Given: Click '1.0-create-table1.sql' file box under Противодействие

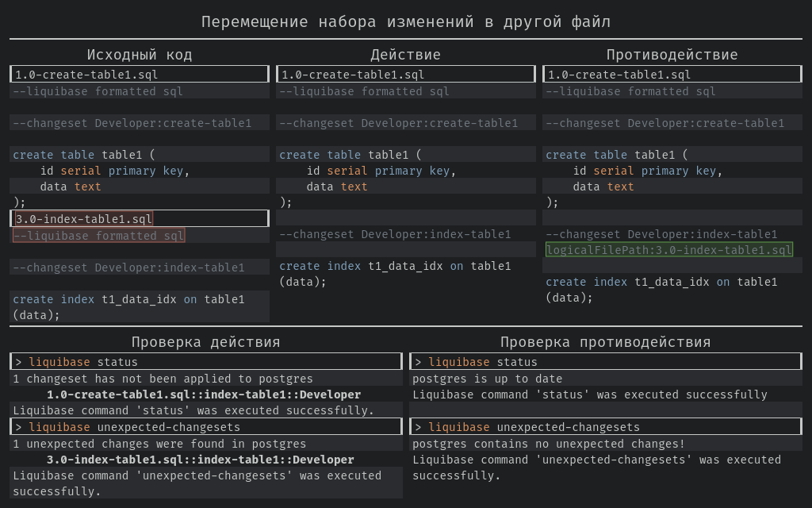Looking at the screenshot, I should 672,74.
